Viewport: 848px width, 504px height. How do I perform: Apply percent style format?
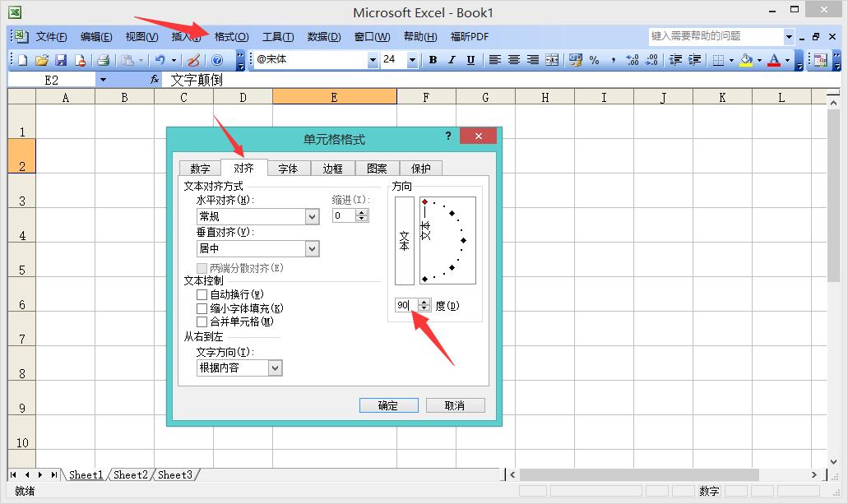(x=595, y=60)
